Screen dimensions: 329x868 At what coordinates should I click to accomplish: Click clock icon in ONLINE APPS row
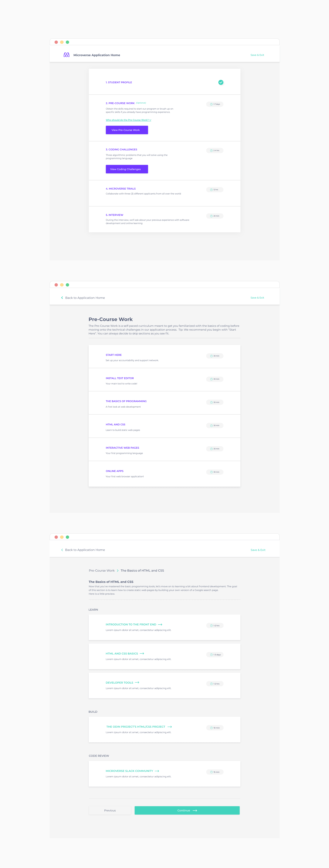click(211, 472)
